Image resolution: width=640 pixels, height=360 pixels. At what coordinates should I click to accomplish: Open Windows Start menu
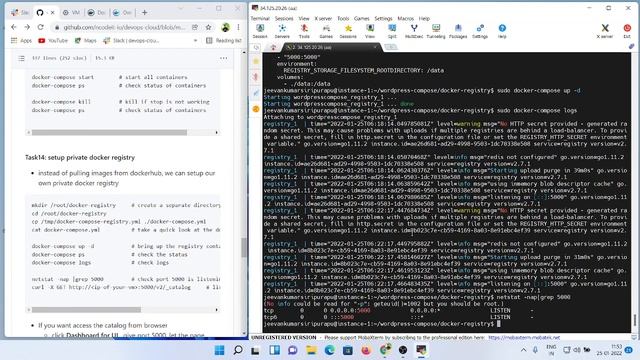pyautogui.click(x=220, y=350)
